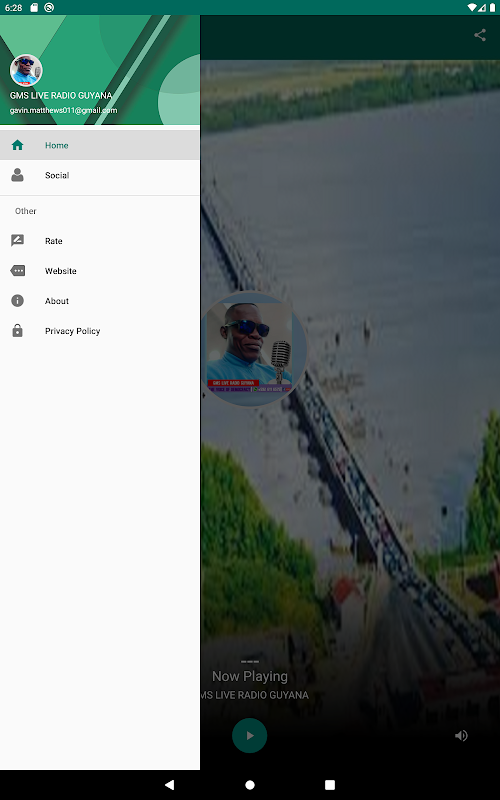Tap the share icon in top bar

480,35
